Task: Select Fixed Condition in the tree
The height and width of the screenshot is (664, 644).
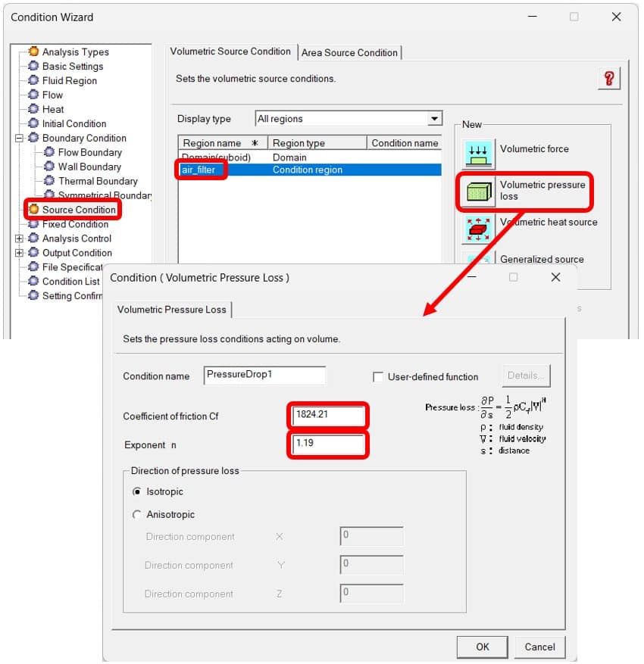Action: [76, 224]
